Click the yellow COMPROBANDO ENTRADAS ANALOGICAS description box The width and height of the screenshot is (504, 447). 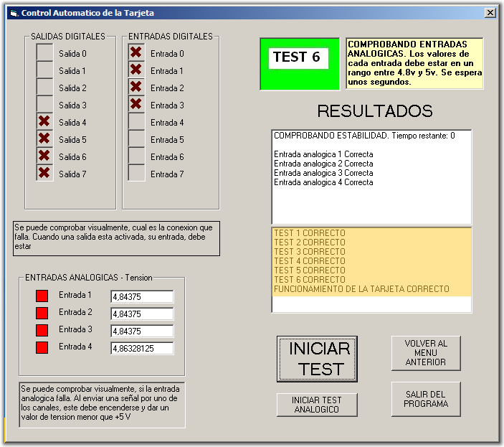[414, 63]
